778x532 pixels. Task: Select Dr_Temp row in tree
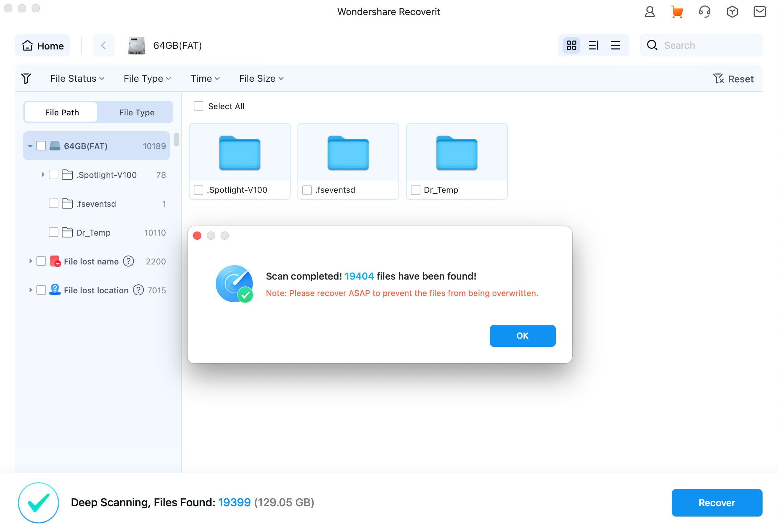[x=97, y=233]
